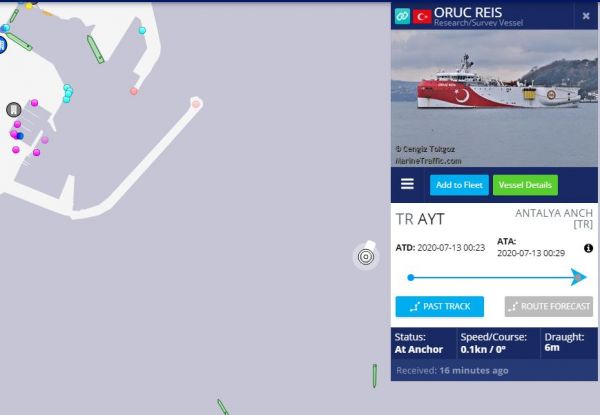The width and height of the screenshot is (600, 415).
Task: Close the ORUC REIS vessel panel
Action: pyautogui.click(x=586, y=16)
